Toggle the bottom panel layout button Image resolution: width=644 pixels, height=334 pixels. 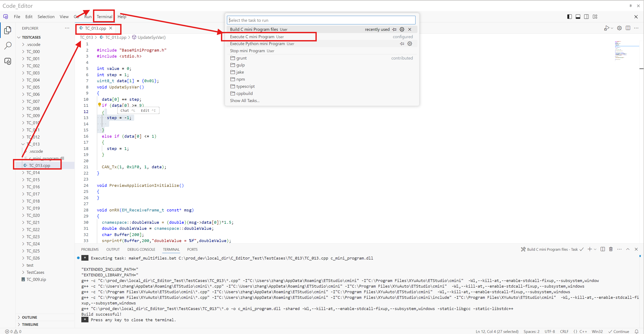click(578, 17)
